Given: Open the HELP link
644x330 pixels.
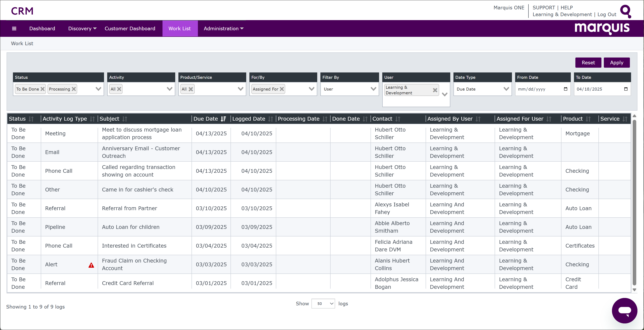Looking at the screenshot, I should coord(566,8).
